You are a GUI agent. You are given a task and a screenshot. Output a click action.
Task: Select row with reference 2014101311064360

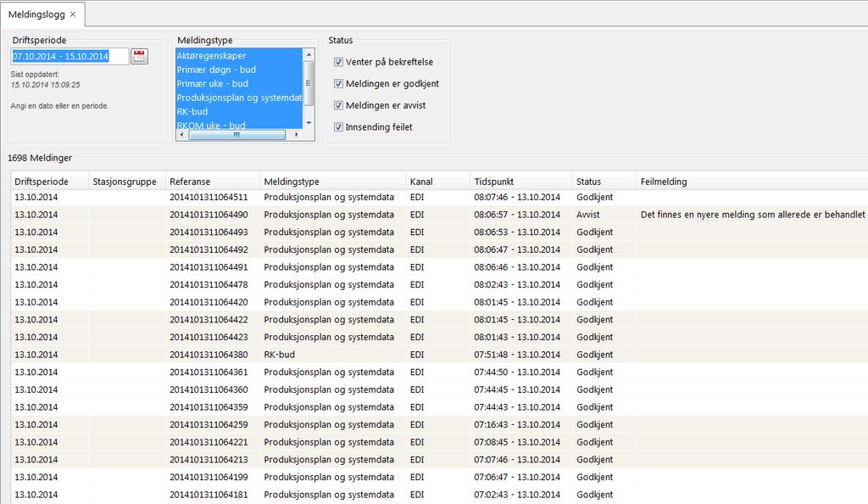pyautogui.click(x=440, y=389)
